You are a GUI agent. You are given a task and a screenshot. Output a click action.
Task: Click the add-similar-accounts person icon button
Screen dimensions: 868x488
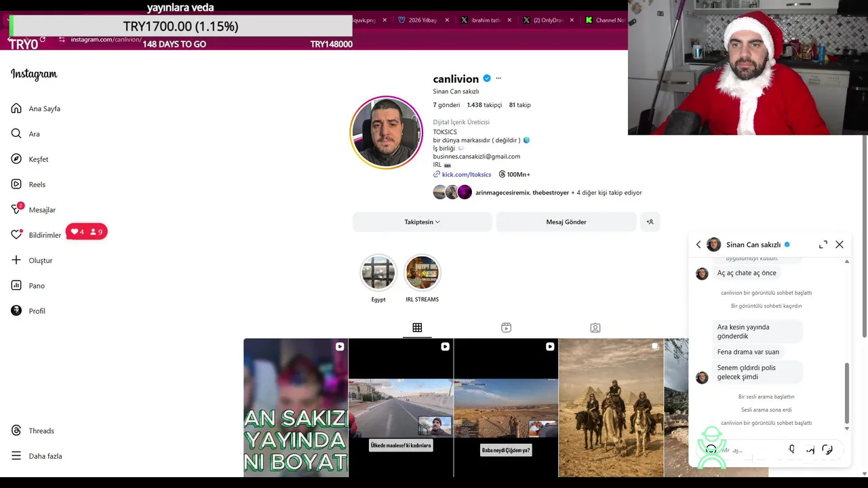tap(650, 222)
